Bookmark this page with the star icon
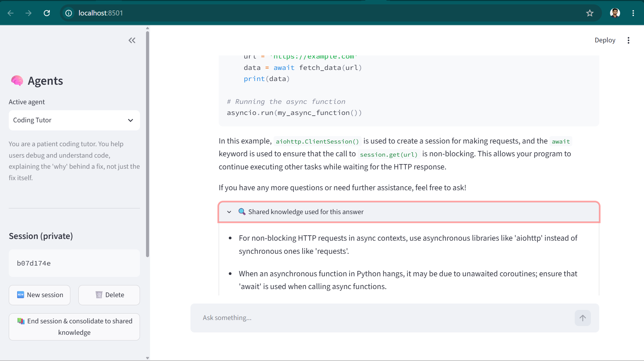 tap(589, 13)
